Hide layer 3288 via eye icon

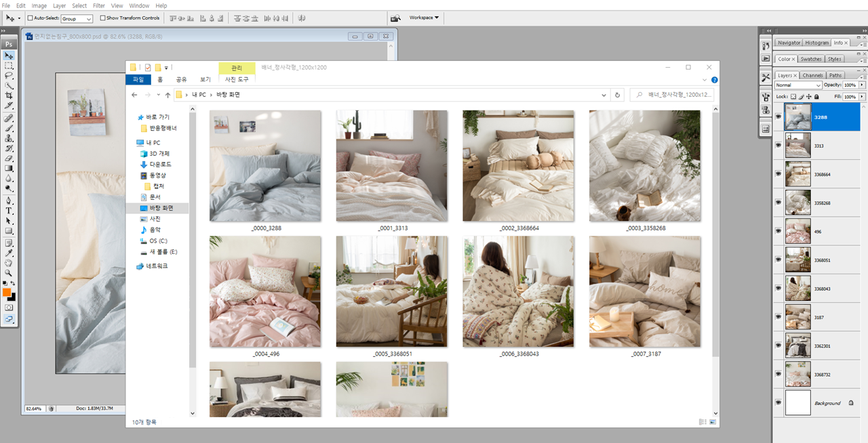pyautogui.click(x=778, y=117)
